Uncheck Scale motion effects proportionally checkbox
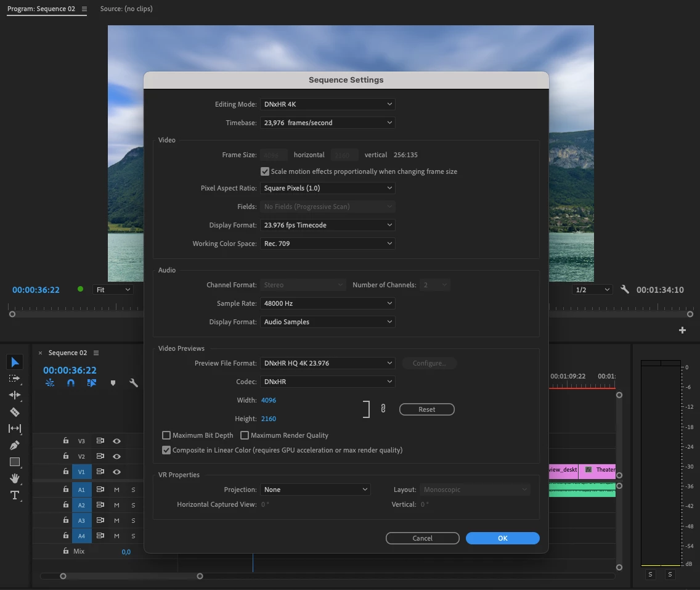Viewport: 700px width, 590px height. 265,171
